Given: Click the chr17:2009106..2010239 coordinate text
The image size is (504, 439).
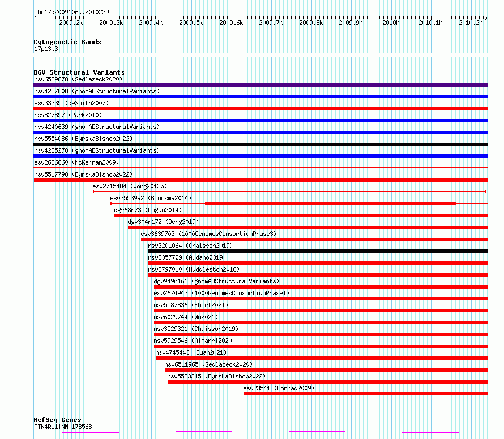Looking at the screenshot, I should (71, 12).
